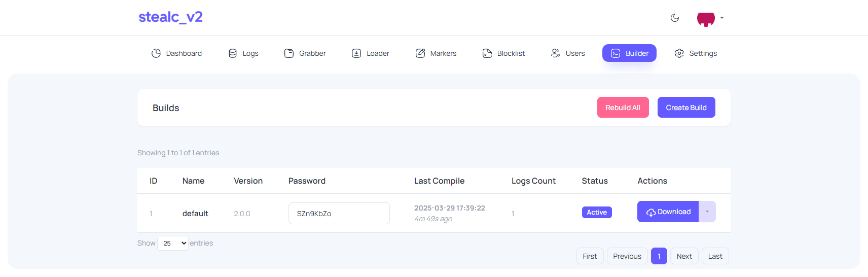The height and width of the screenshot is (277, 868).
Task: Switch to the Builder tab
Action: (629, 53)
